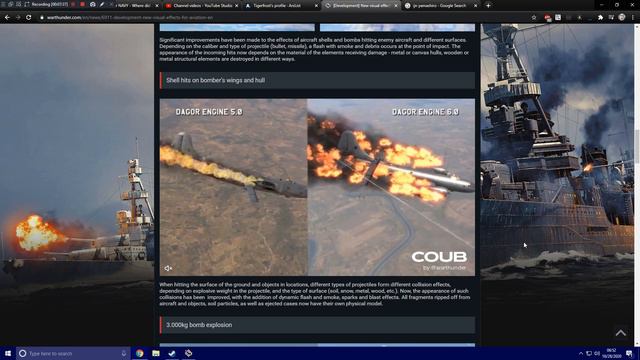Click the Dagor Engine 6.0 label

425,112
